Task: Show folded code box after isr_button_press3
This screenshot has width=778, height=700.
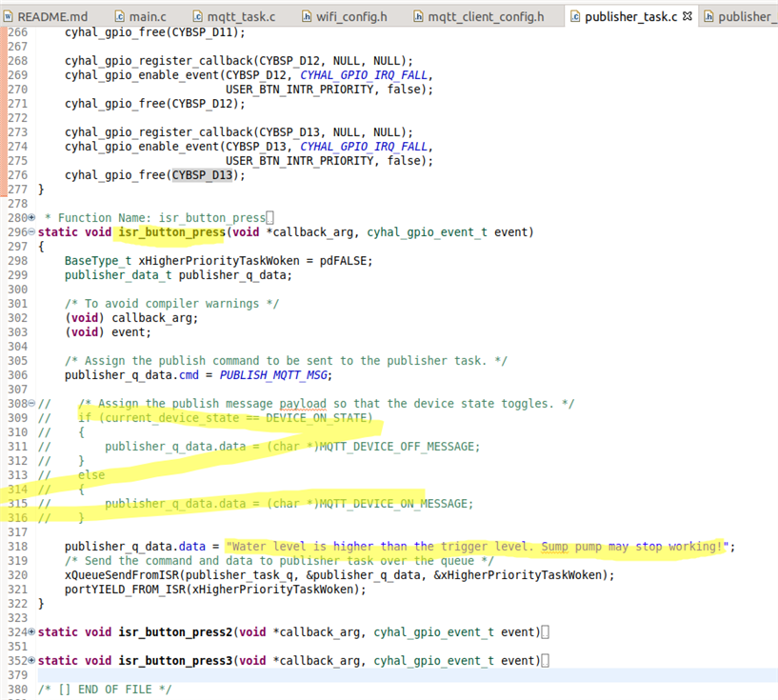Action: [x=546, y=661]
